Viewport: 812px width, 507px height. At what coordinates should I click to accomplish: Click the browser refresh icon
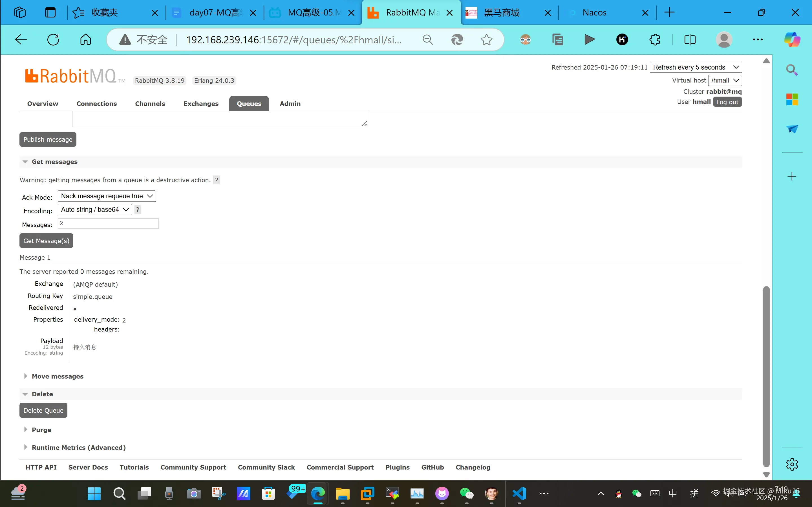(53, 39)
